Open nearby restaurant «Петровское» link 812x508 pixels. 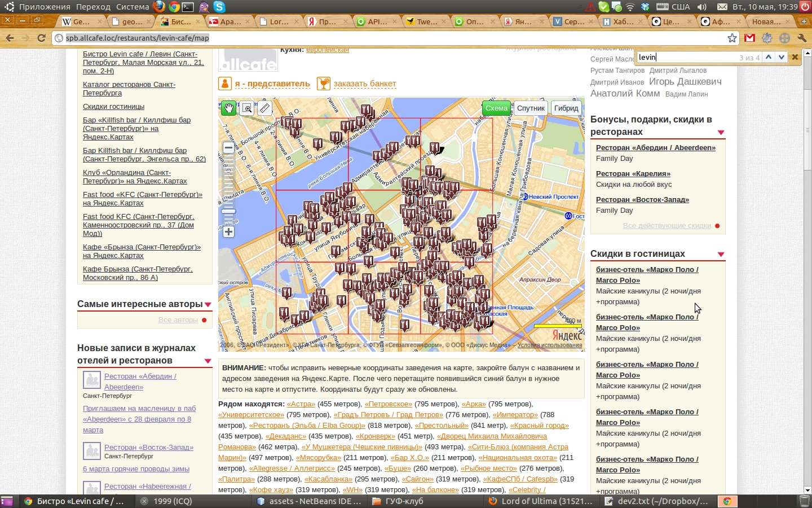(389, 404)
